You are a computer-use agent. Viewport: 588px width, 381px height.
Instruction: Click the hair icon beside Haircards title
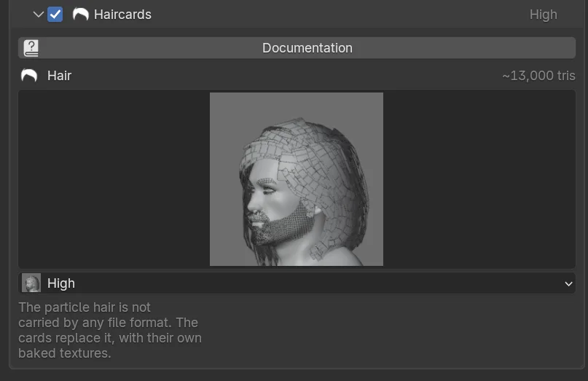pos(81,15)
